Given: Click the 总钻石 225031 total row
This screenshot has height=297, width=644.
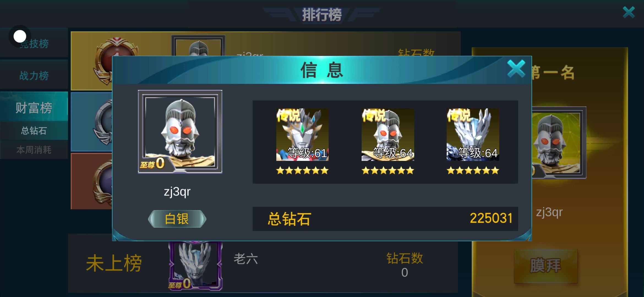Looking at the screenshot, I should pyautogui.click(x=385, y=219).
